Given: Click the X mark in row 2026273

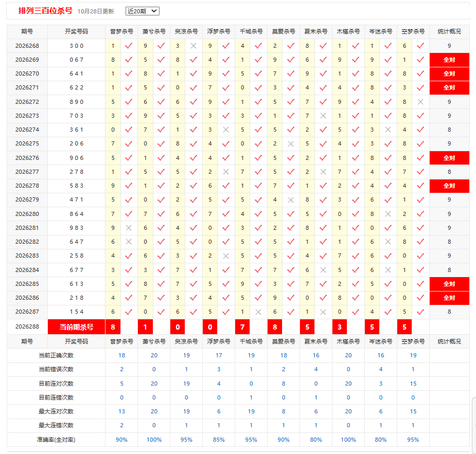Looking at the screenshot, I should pyautogui.click(x=323, y=116).
